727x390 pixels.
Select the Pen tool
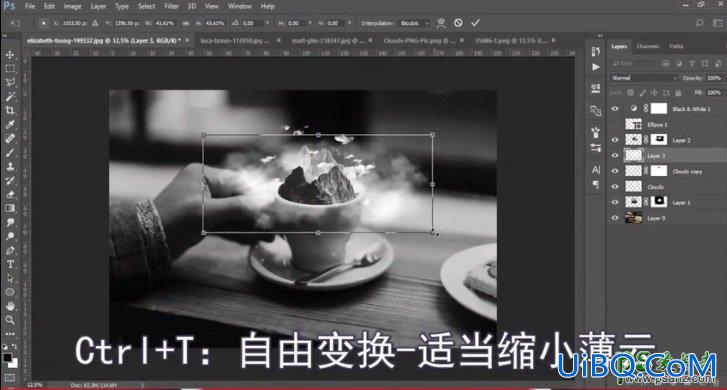pos(10,250)
